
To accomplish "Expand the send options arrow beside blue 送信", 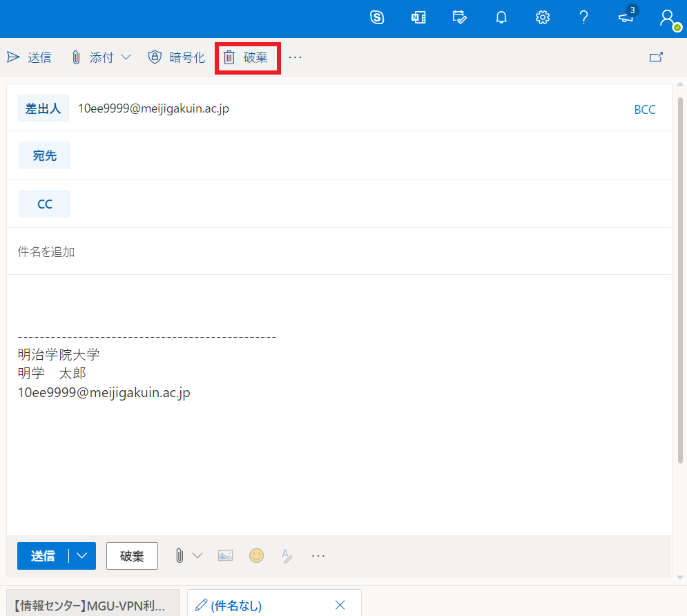I will 83,556.
